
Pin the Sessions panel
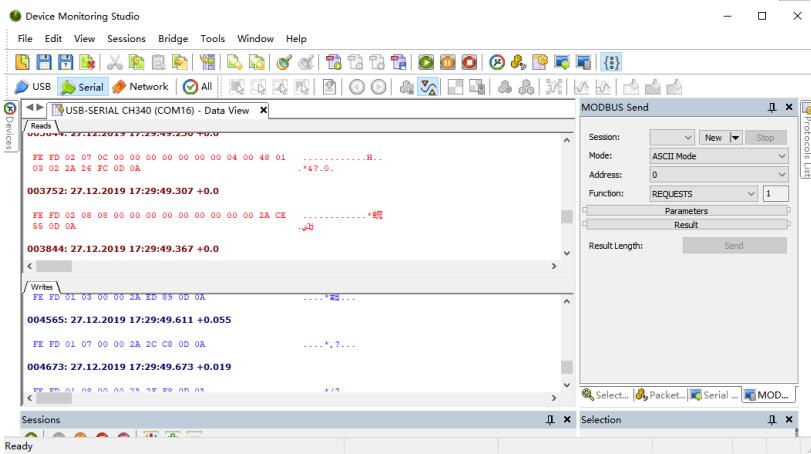click(x=550, y=419)
